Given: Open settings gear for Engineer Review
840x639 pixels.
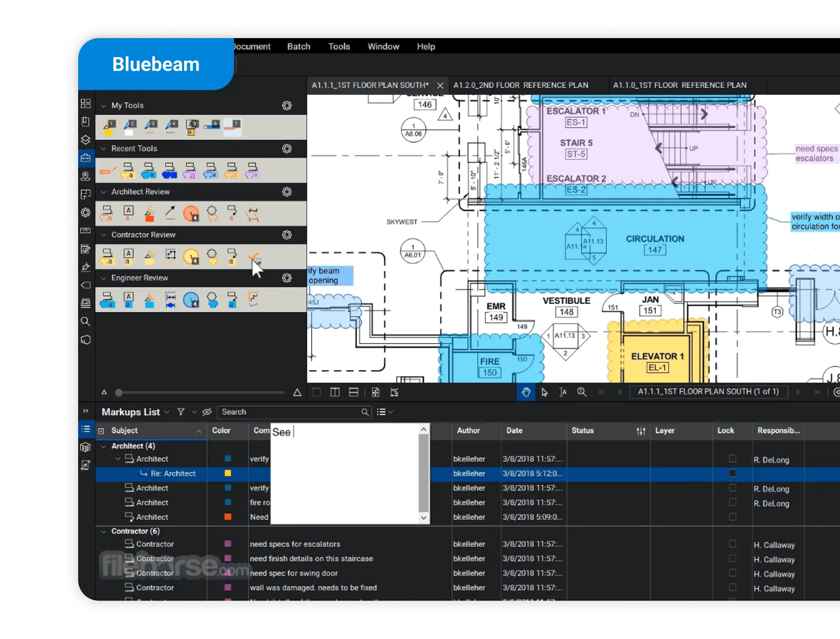Looking at the screenshot, I should tap(287, 278).
